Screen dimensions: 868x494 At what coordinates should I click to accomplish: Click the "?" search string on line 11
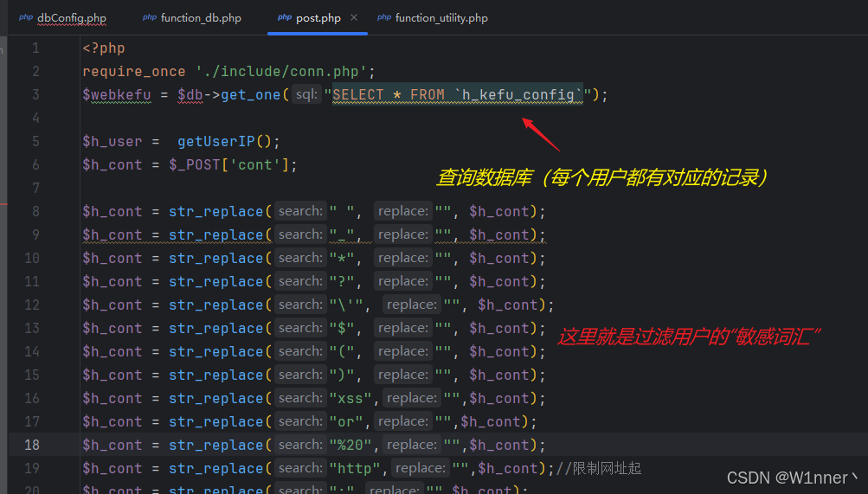pyautogui.click(x=342, y=281)
